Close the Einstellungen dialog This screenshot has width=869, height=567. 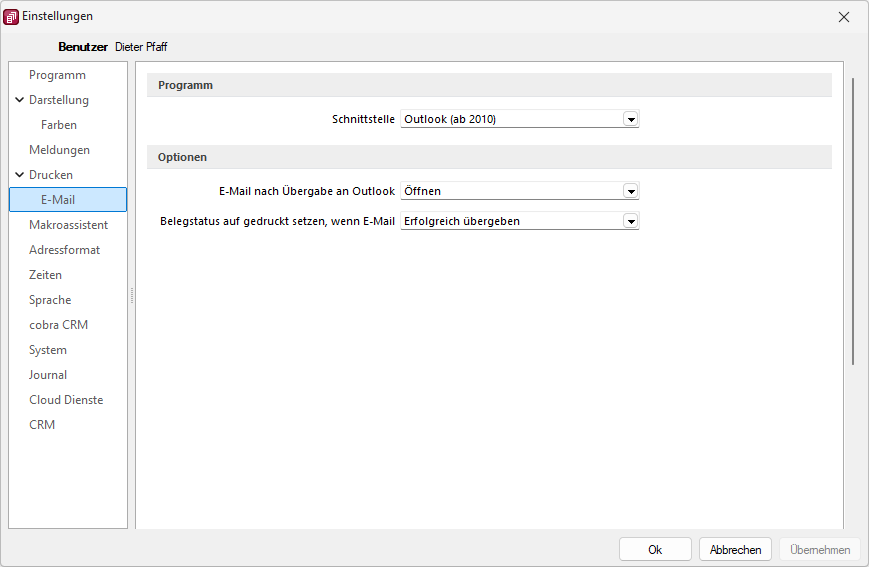point(844,17)
